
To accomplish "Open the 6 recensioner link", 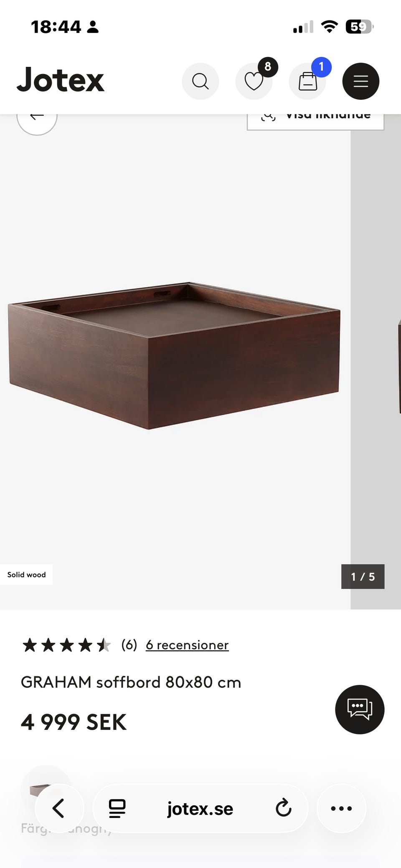I will pyautogui.click(x=187, y=645).
